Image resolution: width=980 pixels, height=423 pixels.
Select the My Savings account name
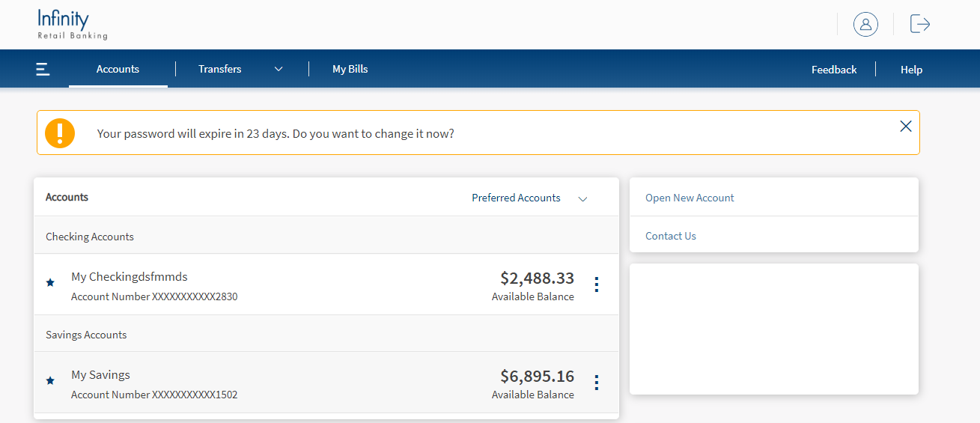[x=100, y=375]
